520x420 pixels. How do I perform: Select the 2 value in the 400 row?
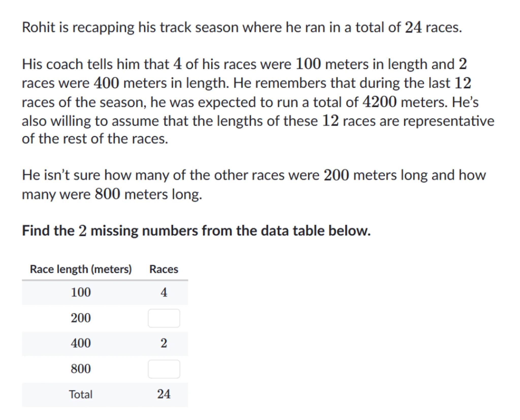click(x=164, y=343)
